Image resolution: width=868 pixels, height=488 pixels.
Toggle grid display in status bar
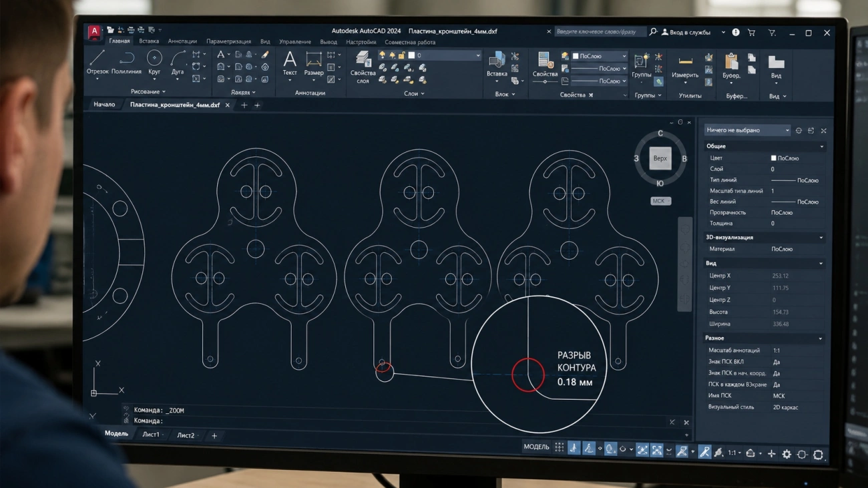[560, 447]
